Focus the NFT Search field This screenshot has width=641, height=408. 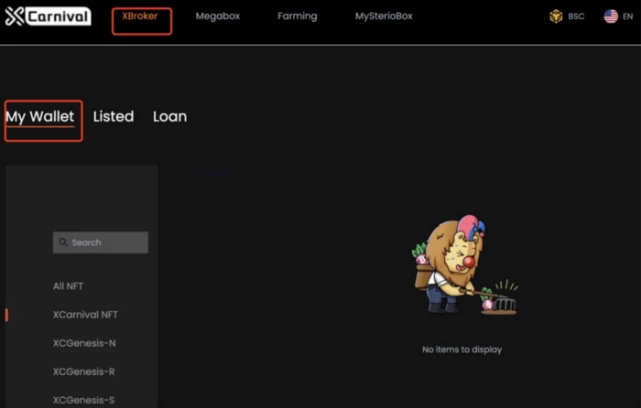tap(101, 242)
